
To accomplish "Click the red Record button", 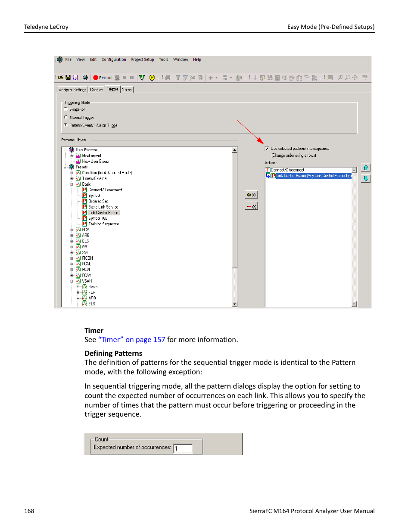I will 103,78.
